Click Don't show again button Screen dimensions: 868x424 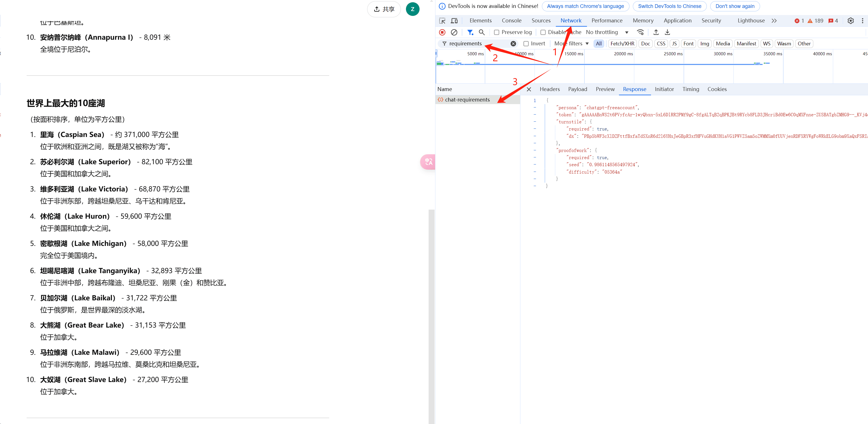[735, 7]
